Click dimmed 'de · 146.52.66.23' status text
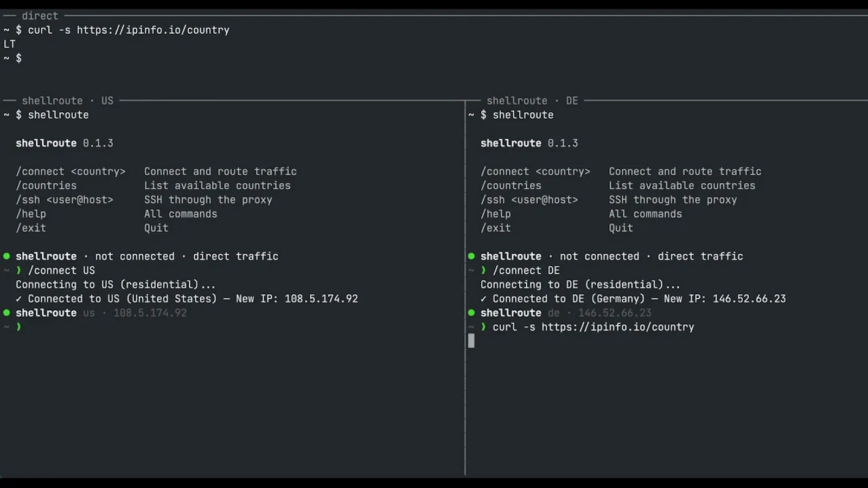Viewport: 868px width, 488px height. [600, 313]
